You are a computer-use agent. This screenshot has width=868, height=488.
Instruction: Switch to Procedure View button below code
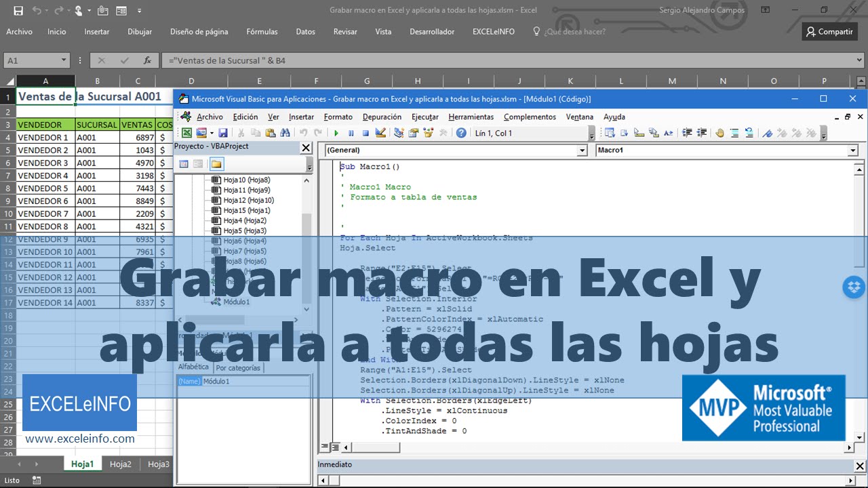(325, 447)
